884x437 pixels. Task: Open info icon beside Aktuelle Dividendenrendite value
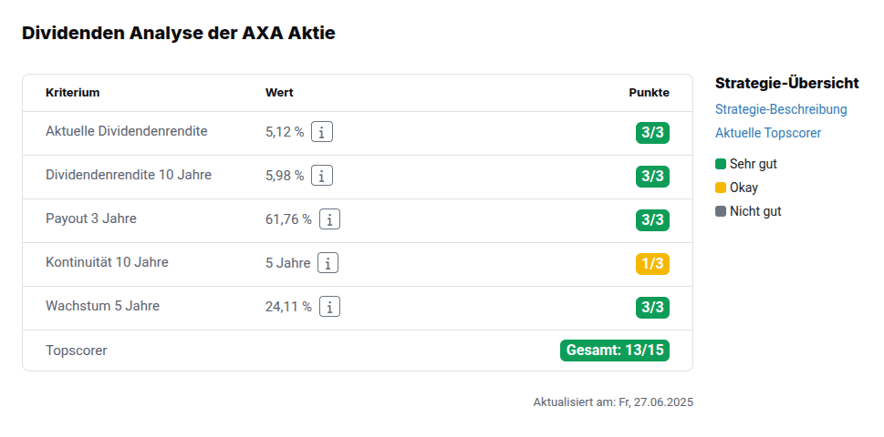click(x=322, y=133)
